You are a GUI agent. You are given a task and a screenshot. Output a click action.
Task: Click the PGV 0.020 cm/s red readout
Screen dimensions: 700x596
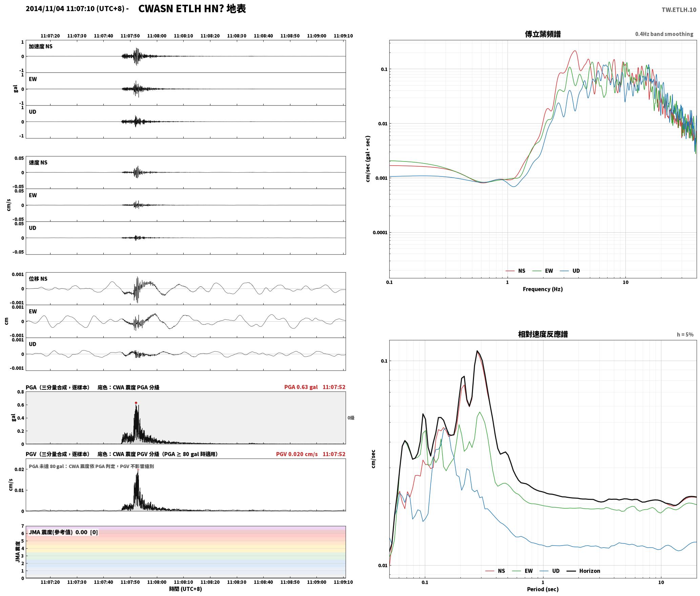[297, 454]
